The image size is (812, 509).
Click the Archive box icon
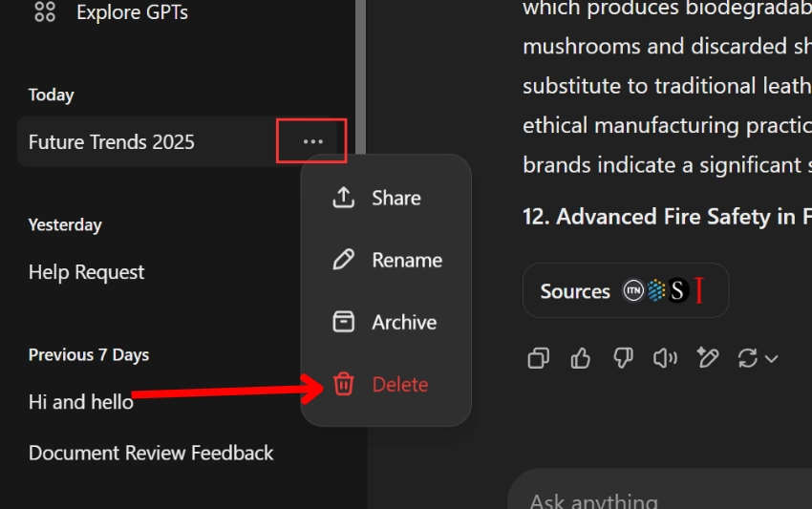pos(343,322)
